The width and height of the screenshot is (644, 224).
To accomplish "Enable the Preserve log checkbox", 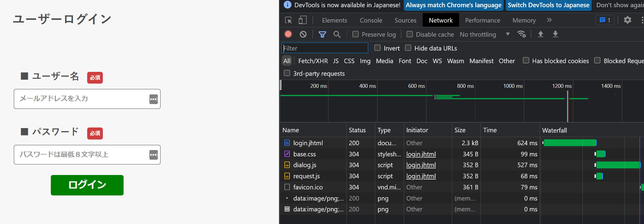I will (356, 34).
